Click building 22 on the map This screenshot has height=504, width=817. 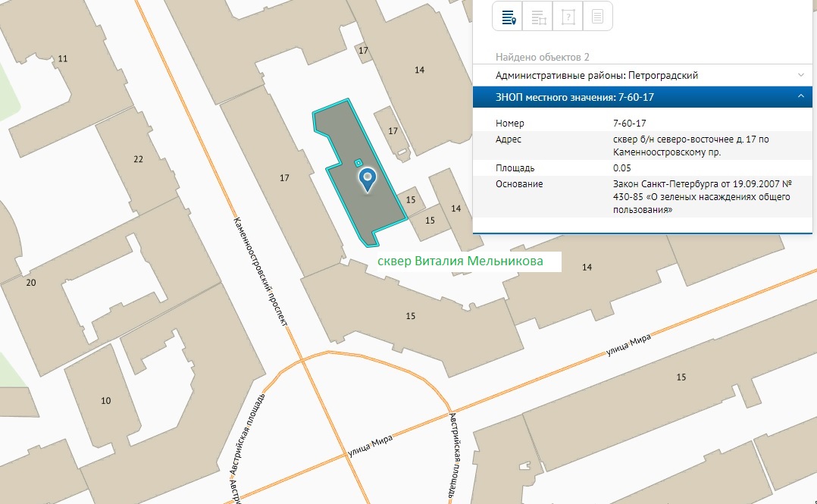(137, 159)
